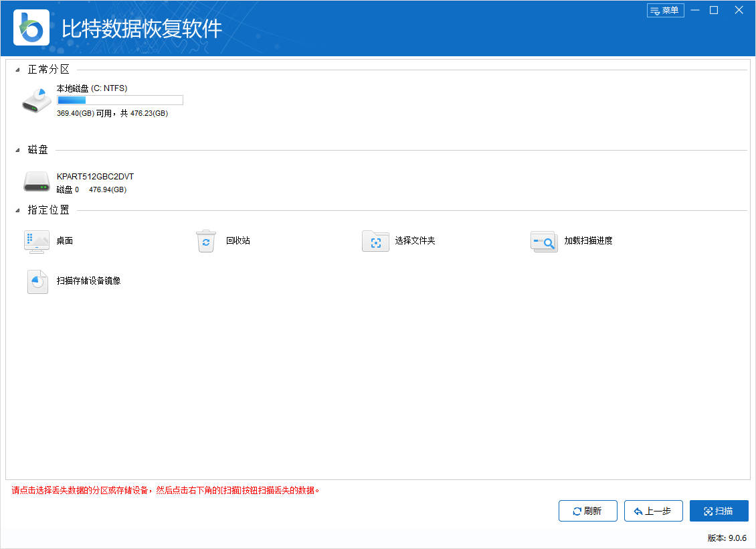Open Load Scan Progress (加载扫描进度) option

click(x=544, y=242)
